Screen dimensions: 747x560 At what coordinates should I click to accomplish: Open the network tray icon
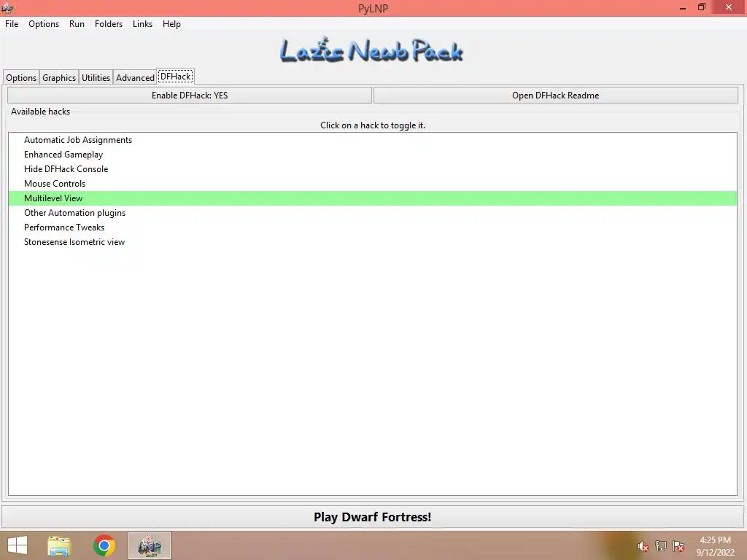click(661, 545)
